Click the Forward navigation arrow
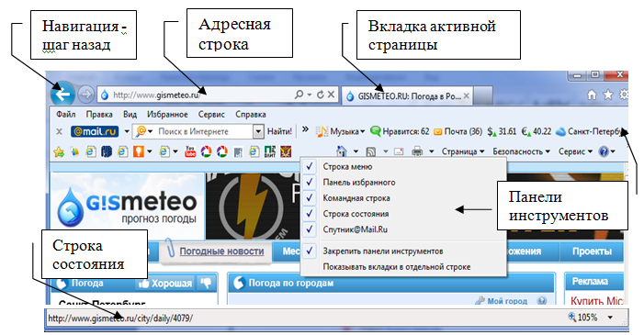The width and height of the screenshot is (644, 335). (85, 95)
